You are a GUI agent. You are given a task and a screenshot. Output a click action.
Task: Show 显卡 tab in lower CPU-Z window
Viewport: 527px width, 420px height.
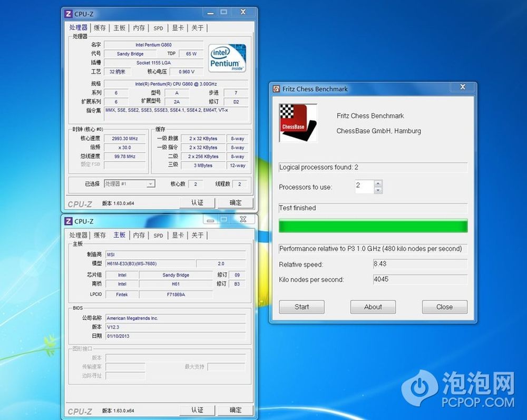click(178, 235)
